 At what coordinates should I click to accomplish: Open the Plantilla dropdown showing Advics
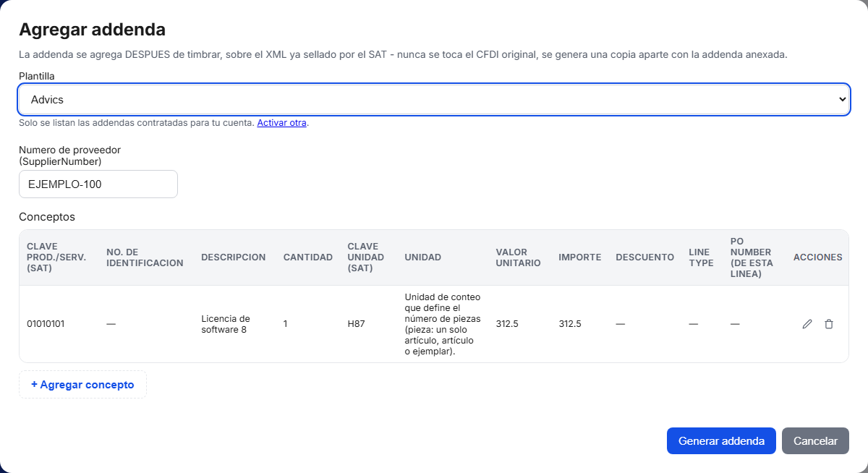tap(434, 99)
